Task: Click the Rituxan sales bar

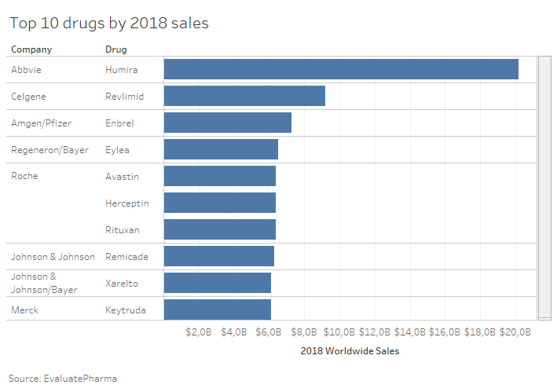Action: pos(220,229)
